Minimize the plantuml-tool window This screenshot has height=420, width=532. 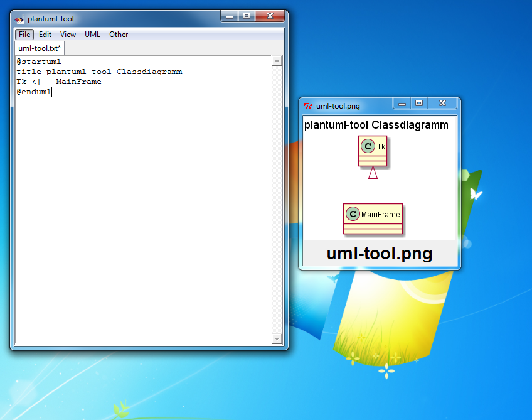(x=230, y=16)
